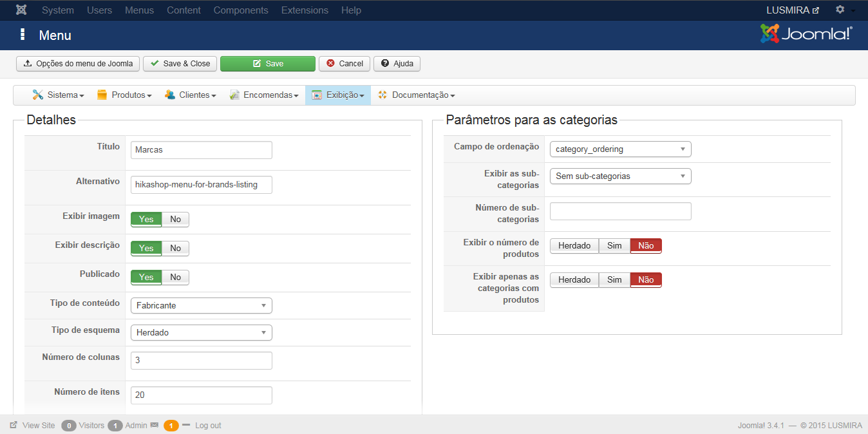This screenshot has width=868, height=434.
Task: Click the Número de colunas field
Action: [x=202, y=361]
